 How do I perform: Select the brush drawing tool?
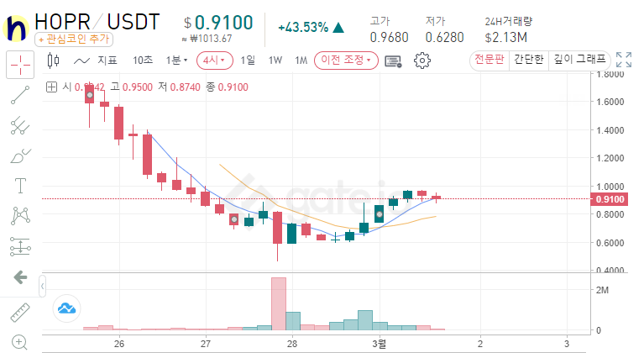click(20, 155)
